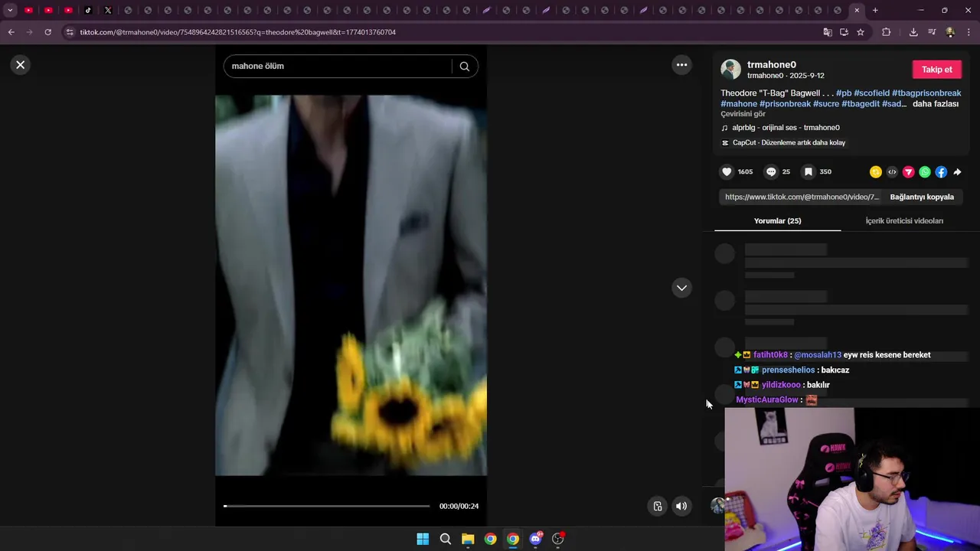Open the three-dot more options menu
Viewport: 980px width, 551px height.
click(x=681, y=65)
